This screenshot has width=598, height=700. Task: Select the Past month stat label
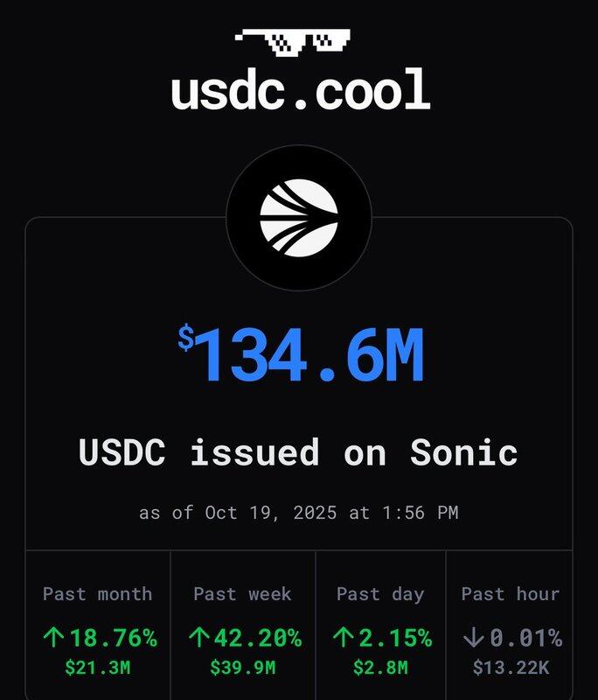pos(98,594)
